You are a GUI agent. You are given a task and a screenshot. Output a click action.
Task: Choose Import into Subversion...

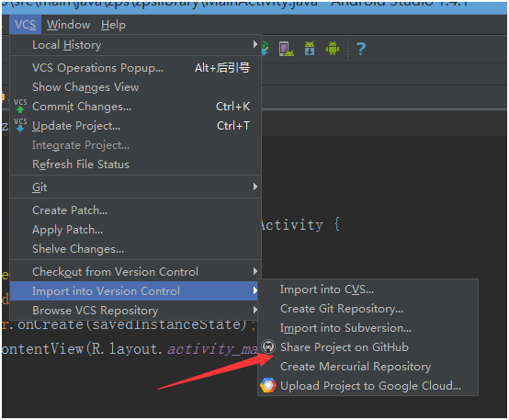[x=368, y=328]
